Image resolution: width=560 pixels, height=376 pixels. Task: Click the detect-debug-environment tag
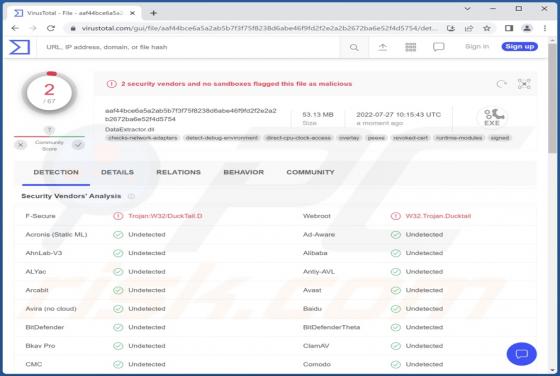pyautogui.click(x=221, y=138)
